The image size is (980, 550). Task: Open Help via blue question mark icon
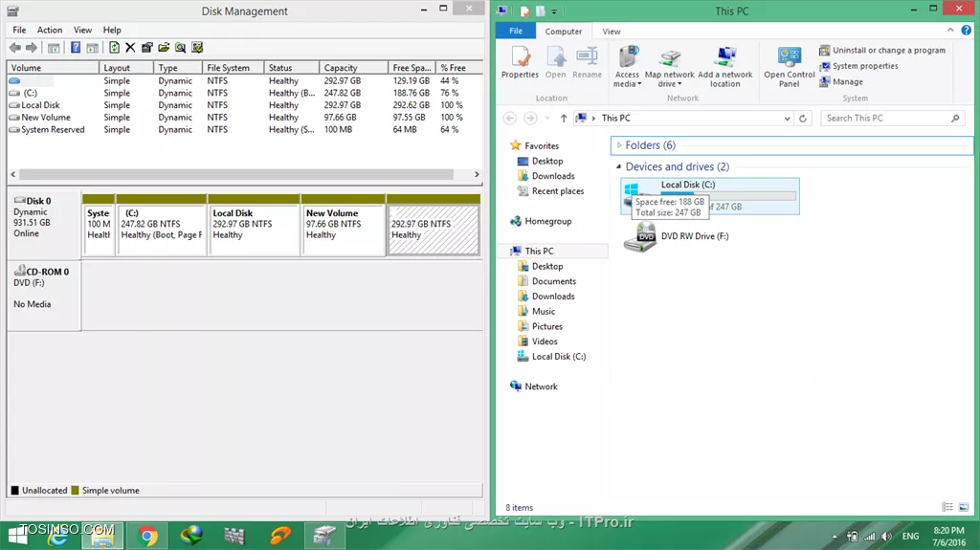click(x=76, y=48)
